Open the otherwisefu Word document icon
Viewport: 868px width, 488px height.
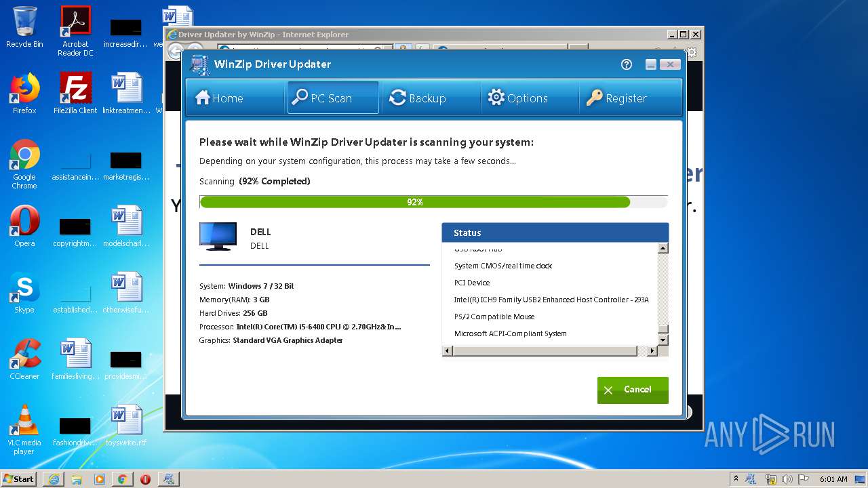point(126,293)
